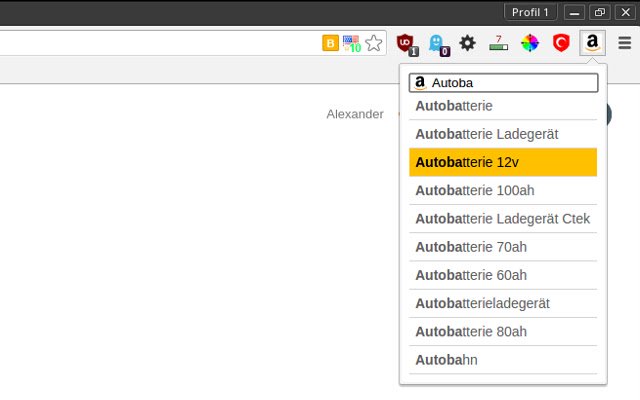Bookmark this page with the star icon
Screen dimensions: 640x400
click(373, 43)
